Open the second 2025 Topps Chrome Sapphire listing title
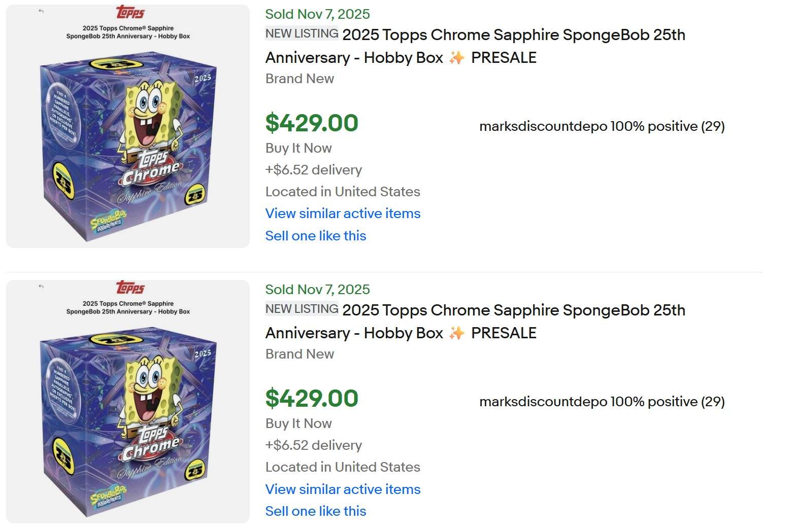Image resolution: width=799 pixels, height=532 pixels. (x=513, y=310)
